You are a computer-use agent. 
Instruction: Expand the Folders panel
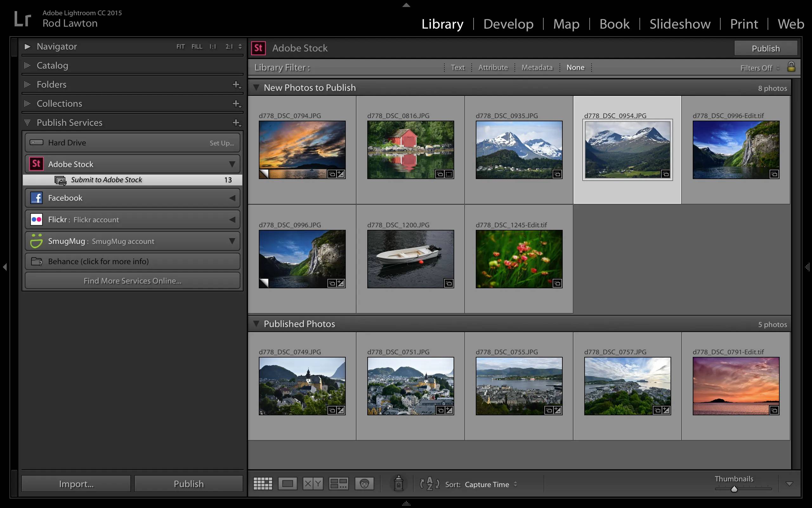[27, 85]
